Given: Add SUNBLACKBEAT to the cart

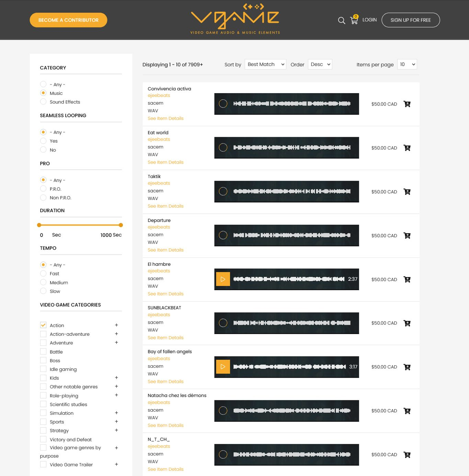Looking at the screenshot, I should [x=407, y=323].
